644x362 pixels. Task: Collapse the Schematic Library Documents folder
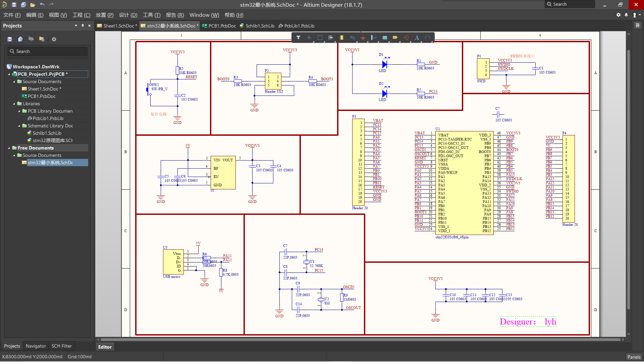19,126
